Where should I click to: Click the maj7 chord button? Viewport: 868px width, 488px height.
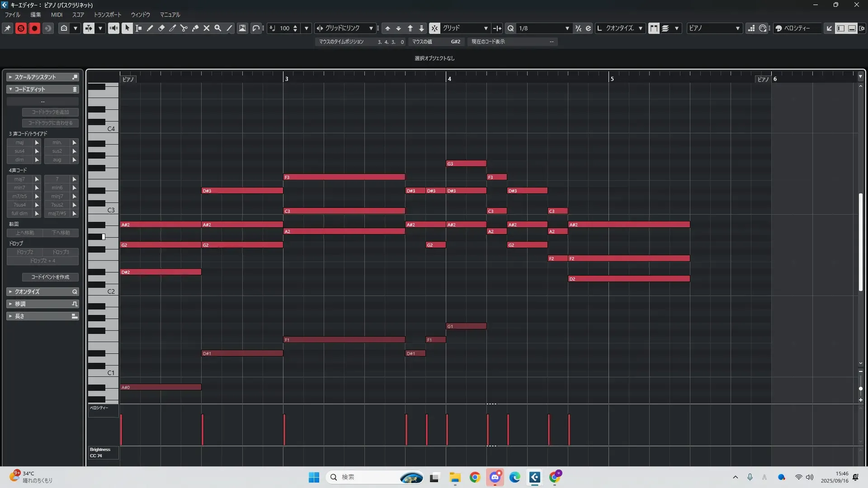point(19,179)
